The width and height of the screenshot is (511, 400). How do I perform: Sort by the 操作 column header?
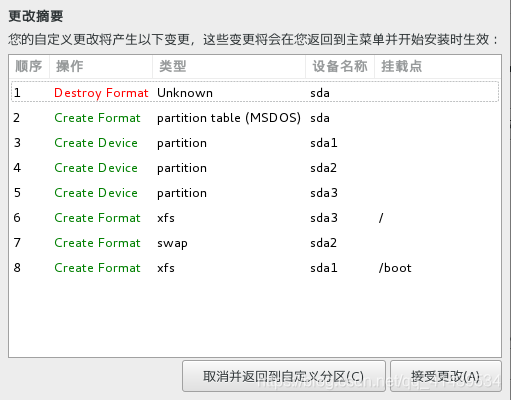tap(101, 66)
